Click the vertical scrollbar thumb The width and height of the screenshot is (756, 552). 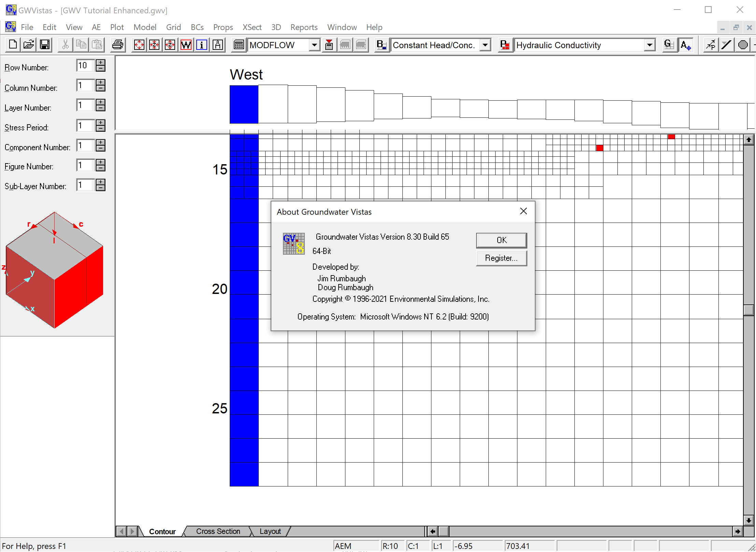(x=748, y=310)
